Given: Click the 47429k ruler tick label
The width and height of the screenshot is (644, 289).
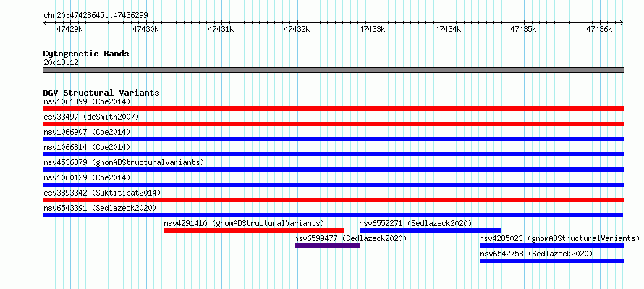Looking at the screenshot, I should click(x=69, y=29).
